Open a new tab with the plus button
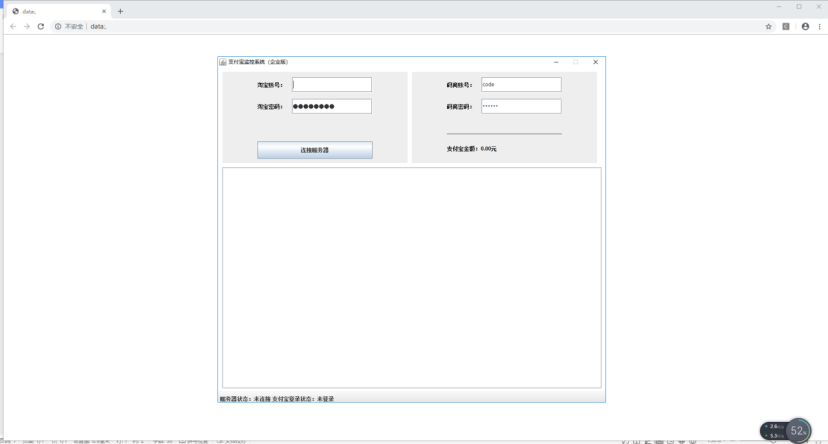828x444 pixels. (x=120, y=11)
